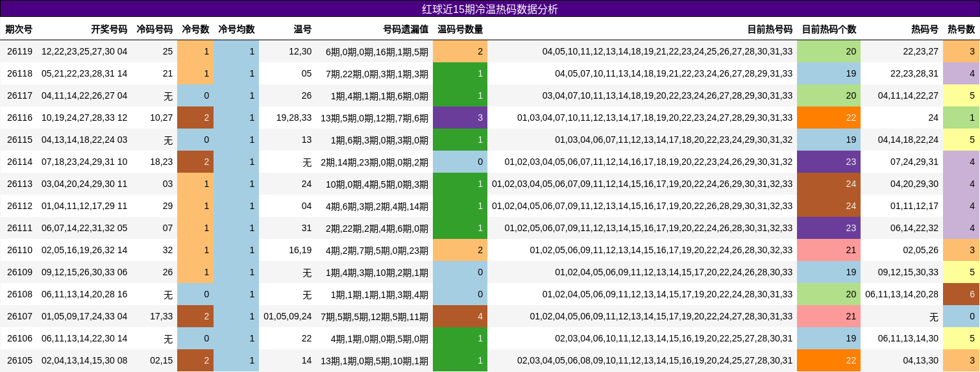Select the 冷号均数 column header
The image size is (980, 372).
click(x=236, y=29)
